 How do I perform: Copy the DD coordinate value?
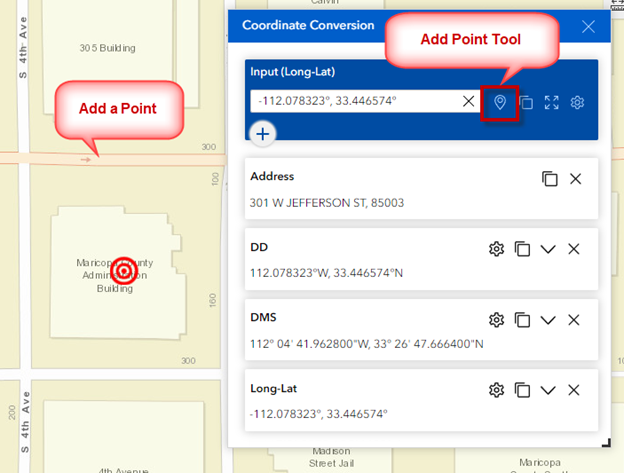click(522, 249)
